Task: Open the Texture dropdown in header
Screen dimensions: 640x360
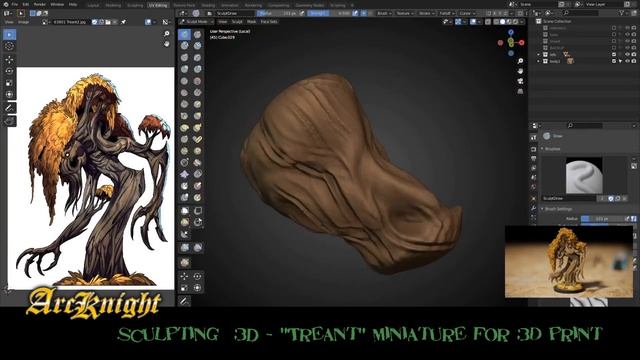Action: pos(405,13)
